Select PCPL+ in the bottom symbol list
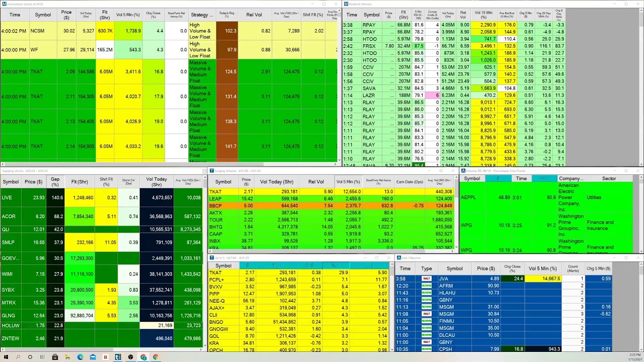The width and height of the screenshot is (644, 362). [x=217, y=280]
